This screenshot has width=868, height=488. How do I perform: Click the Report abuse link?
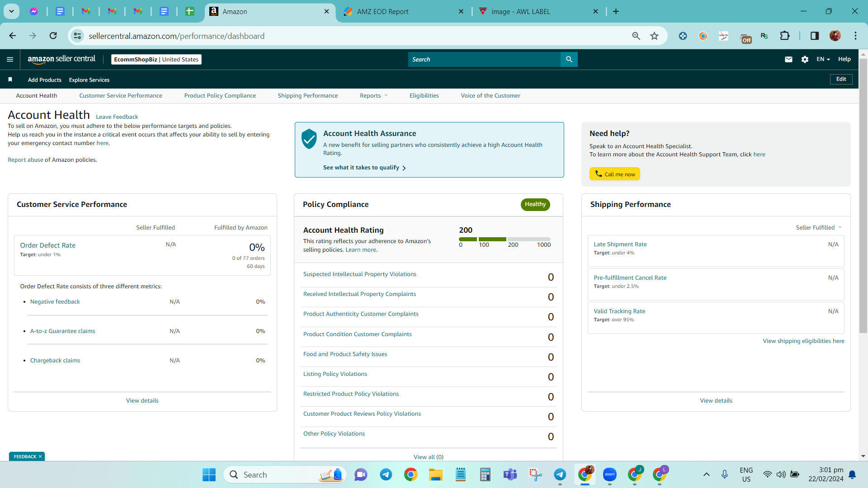point(25,160)
